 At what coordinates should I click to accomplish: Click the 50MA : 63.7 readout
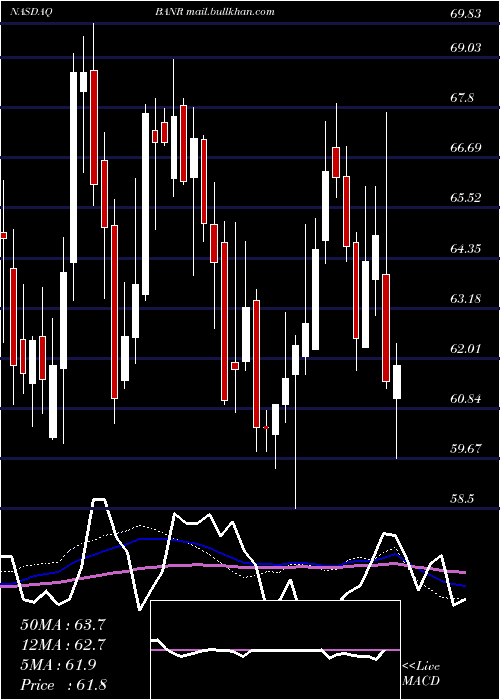63,625
